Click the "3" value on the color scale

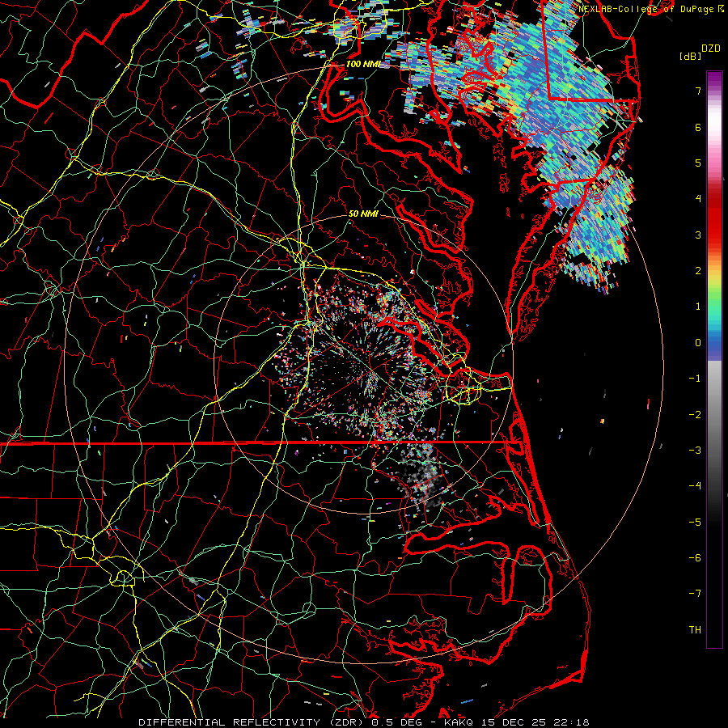tap(698, 235)
